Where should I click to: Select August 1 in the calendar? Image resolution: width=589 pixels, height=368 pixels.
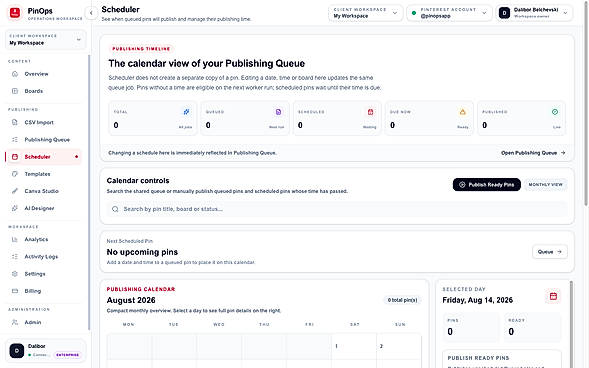tap(354, 346)
